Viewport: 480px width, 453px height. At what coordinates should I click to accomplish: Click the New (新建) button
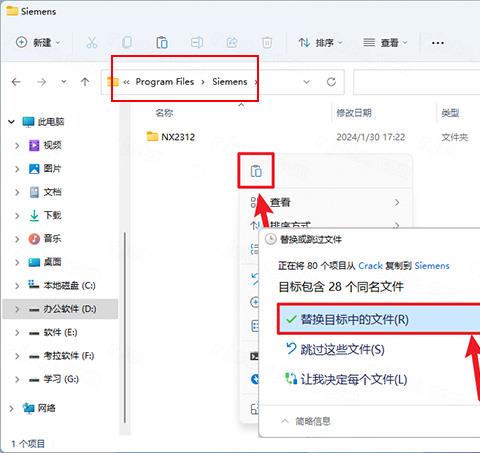tap(38, 43)
